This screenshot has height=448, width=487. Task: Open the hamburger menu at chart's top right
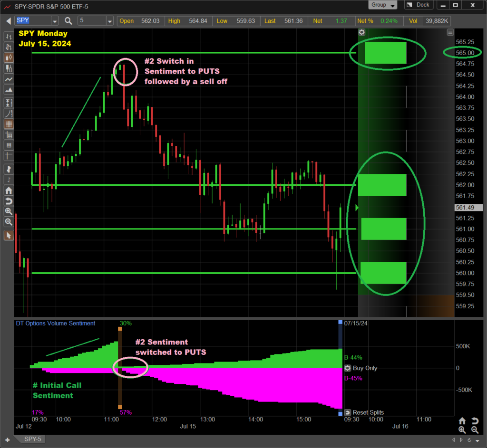click(x=450, y=32)
